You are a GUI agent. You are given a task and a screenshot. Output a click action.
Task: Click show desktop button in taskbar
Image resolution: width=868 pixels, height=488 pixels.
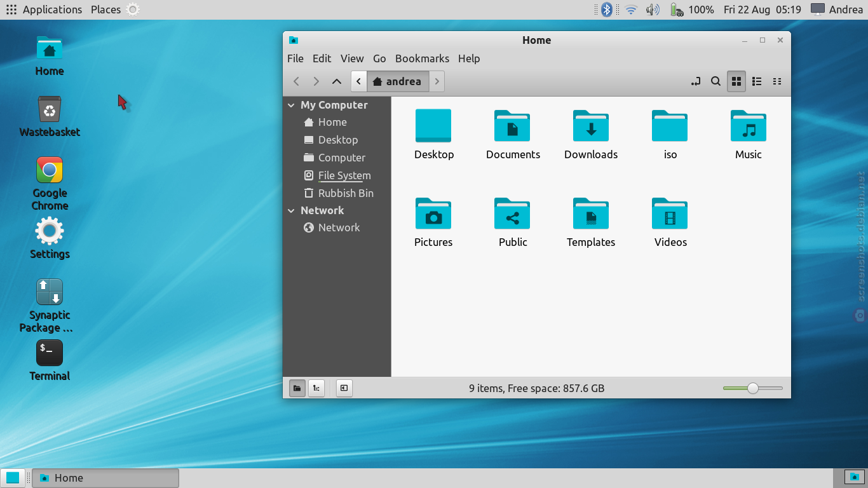coord(13,478)
